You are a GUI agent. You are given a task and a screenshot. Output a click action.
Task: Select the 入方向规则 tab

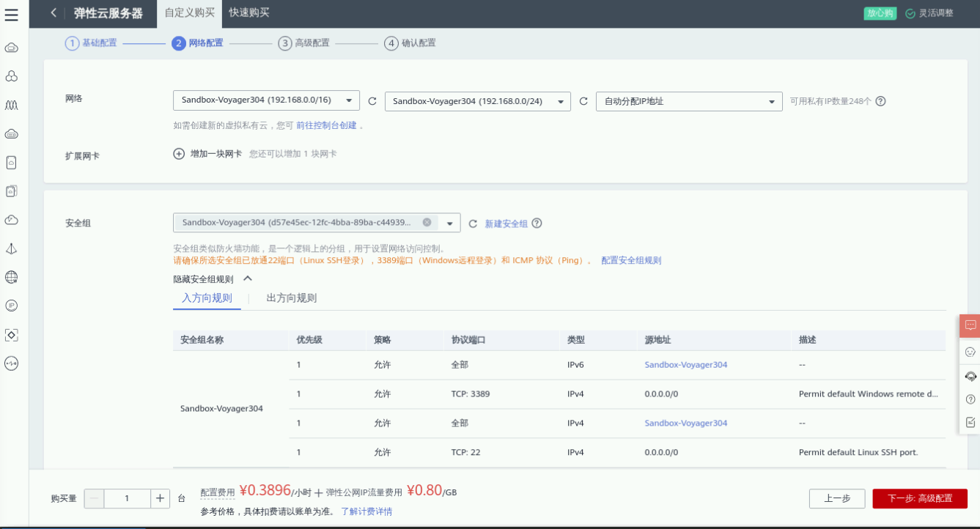[207, 298]
